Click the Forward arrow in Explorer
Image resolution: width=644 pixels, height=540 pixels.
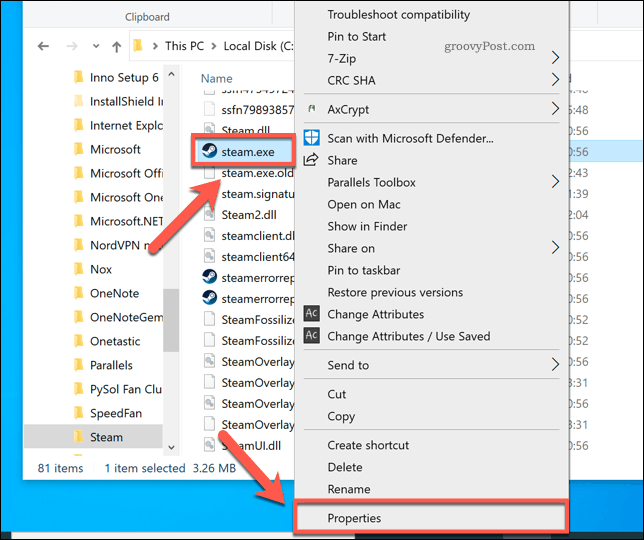71,46
